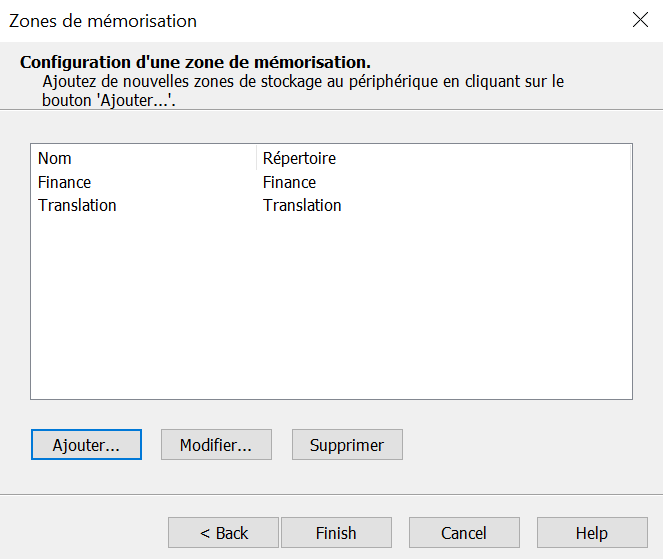Select the Finance zone by name

click(65, 182)
